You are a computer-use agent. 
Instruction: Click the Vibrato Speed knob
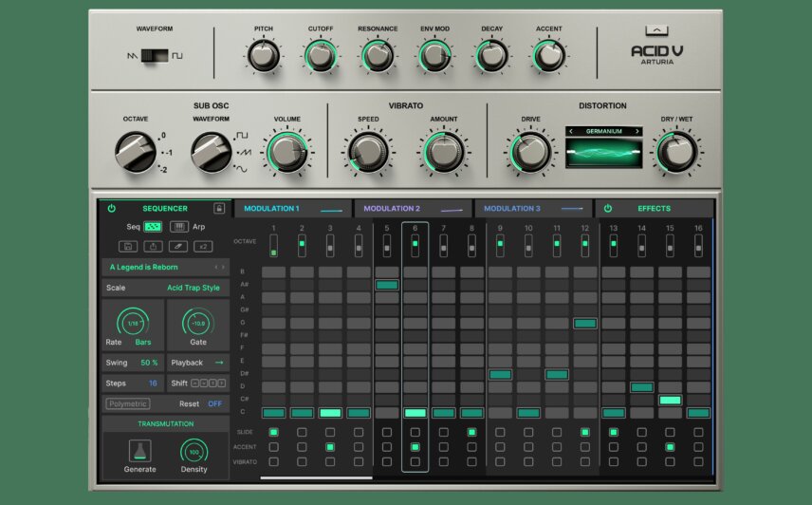coord(368,152)
